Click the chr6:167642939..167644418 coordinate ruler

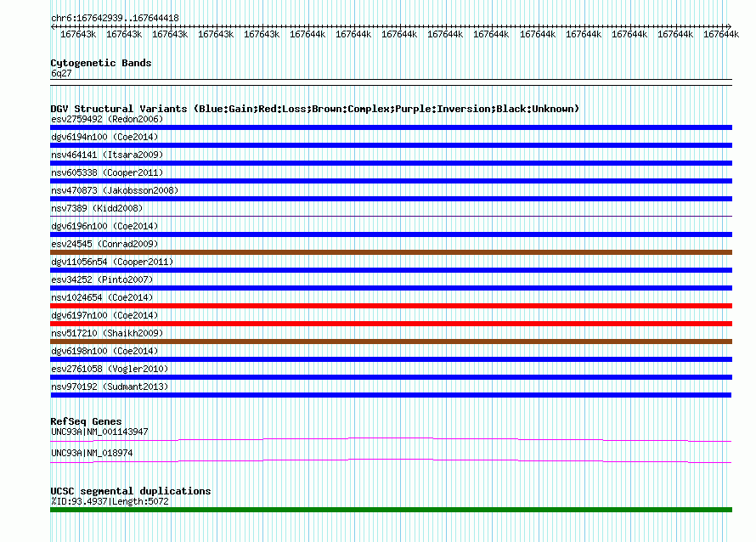(391, 26)
